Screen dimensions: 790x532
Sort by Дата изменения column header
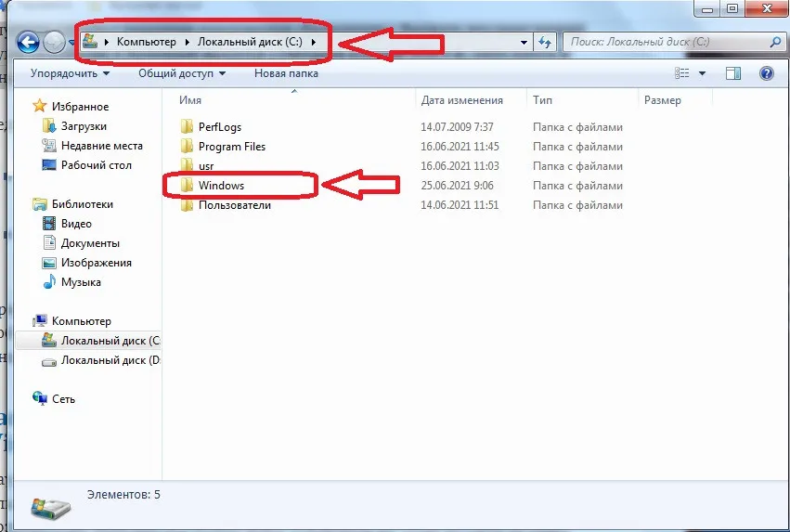click(x=472, y=100)
